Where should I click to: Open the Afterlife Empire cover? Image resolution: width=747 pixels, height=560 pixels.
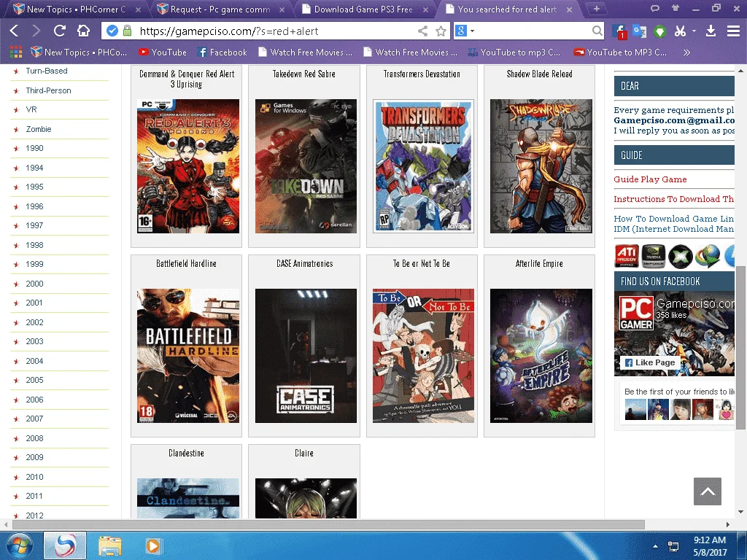541,356
